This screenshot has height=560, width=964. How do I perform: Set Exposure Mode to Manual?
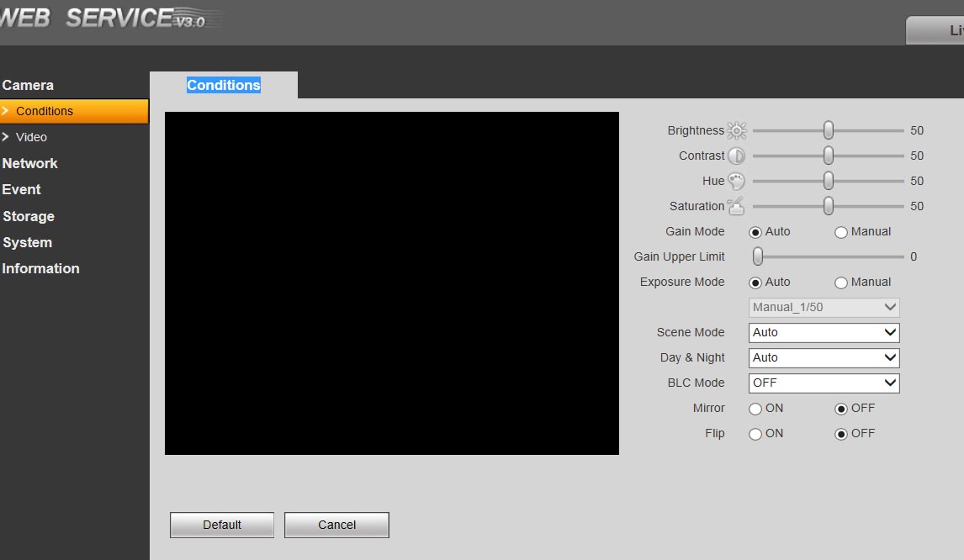pos(841,283)
